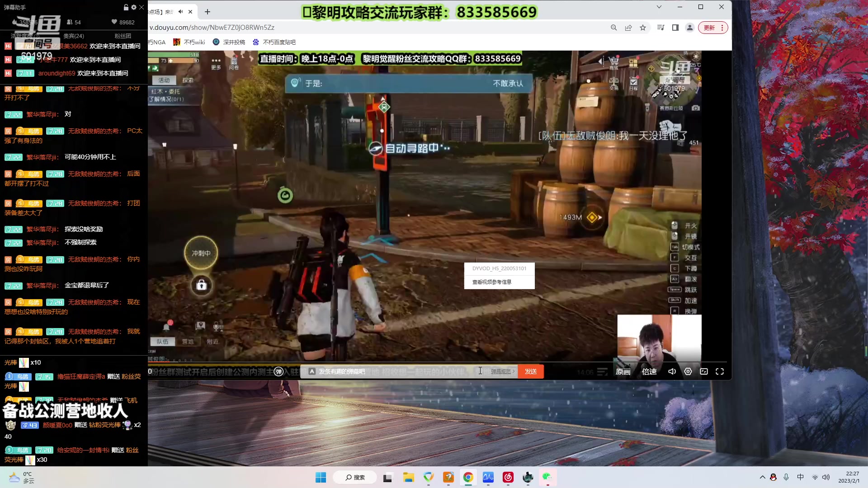
Task: Open video player settings gear
Action: (x=688, y=371)
